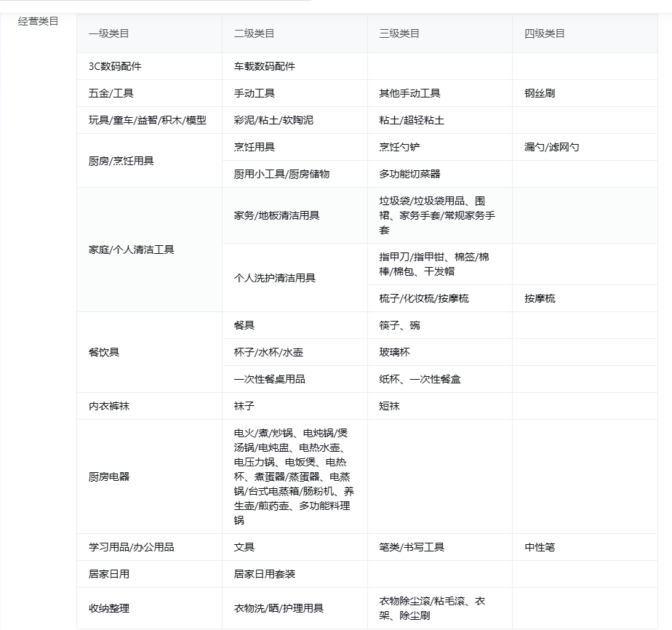
Task: Click the 玻璃杯 cell
Action: pos(394,352)
